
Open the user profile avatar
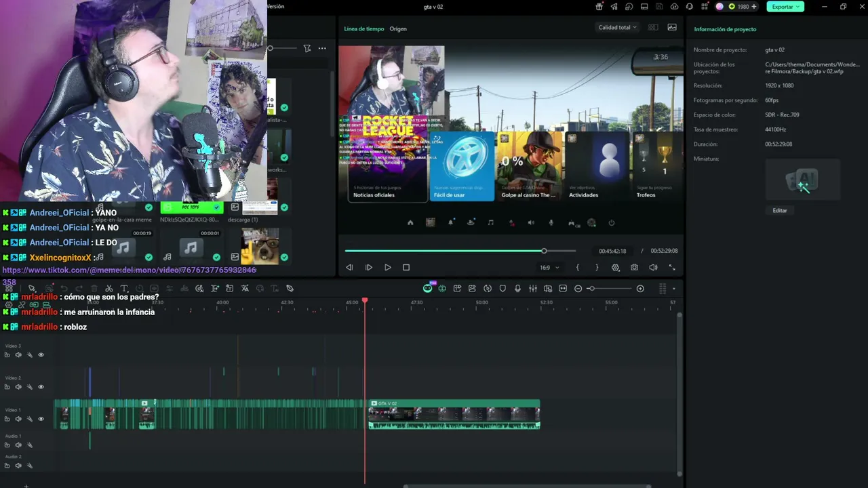pos(719,7)
